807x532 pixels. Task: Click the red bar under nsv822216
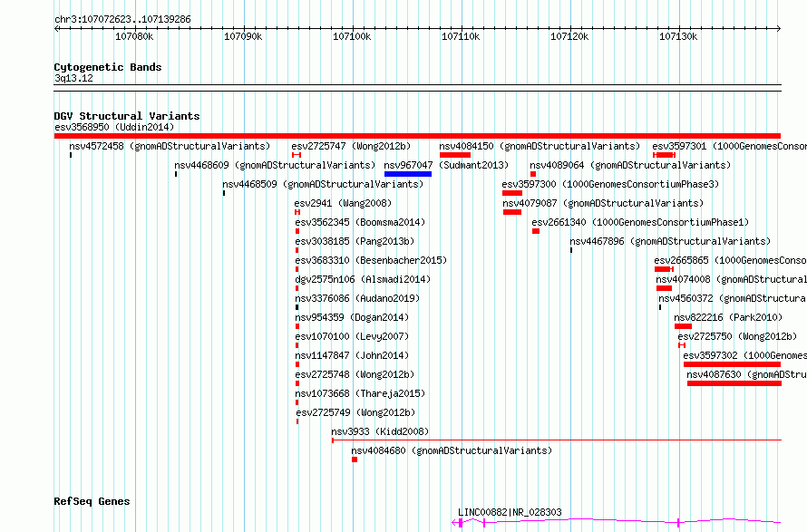(x=683, y=326)
